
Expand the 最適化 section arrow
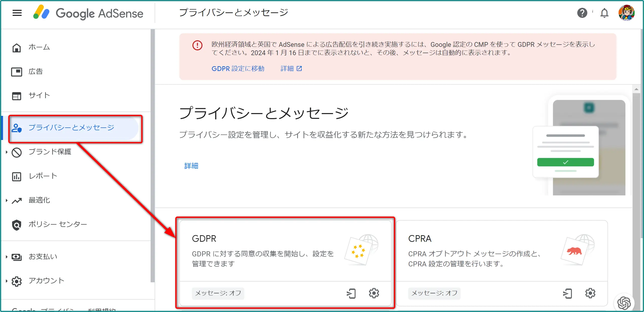[7, 201]
